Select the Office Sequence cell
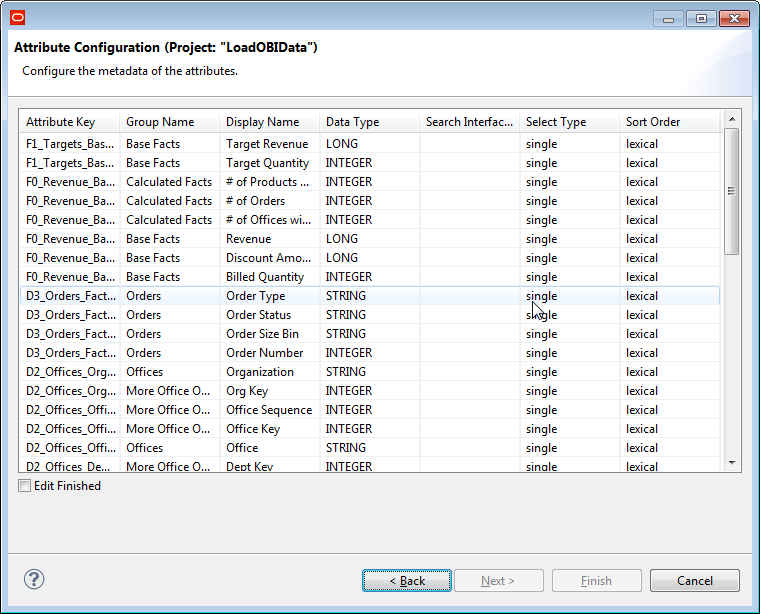Viewport: 760px width, 614px height. tap(269, 409)
